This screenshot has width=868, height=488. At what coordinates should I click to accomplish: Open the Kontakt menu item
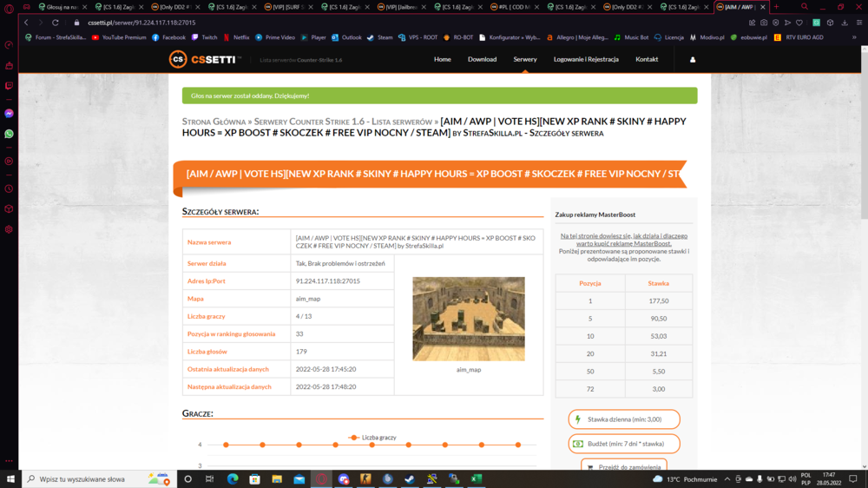(647, 59)
